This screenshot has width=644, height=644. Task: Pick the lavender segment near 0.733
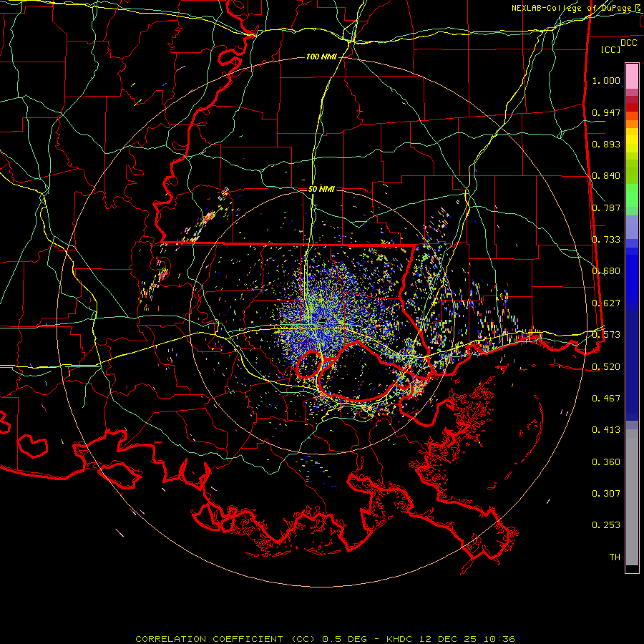point(632,227)
